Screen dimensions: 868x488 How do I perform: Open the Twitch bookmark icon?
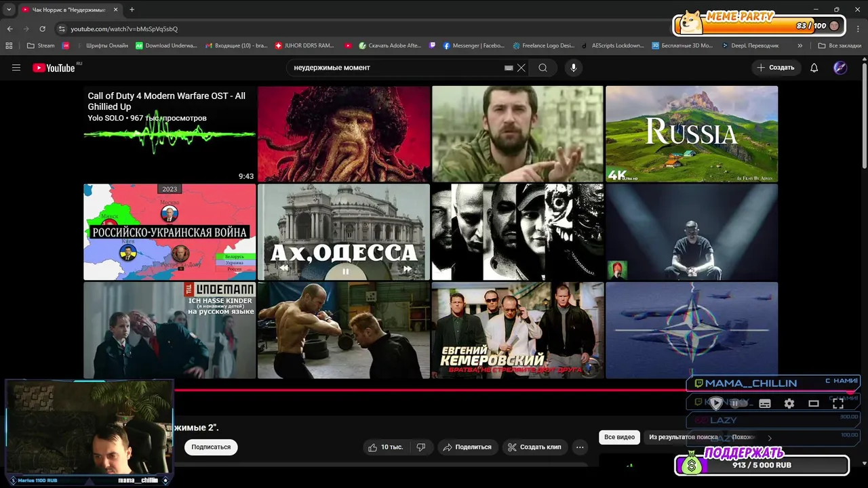433,45
